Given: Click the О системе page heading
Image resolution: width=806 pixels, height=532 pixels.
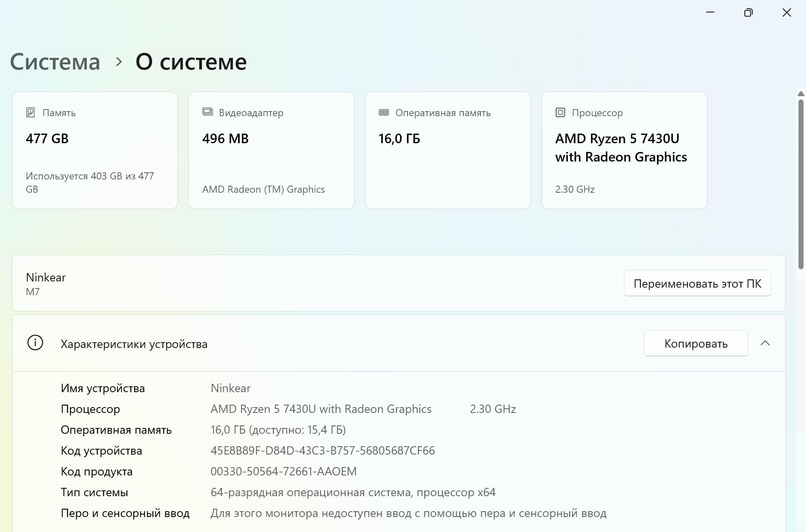Looking at the screenshot, I should tap(191, 62).
